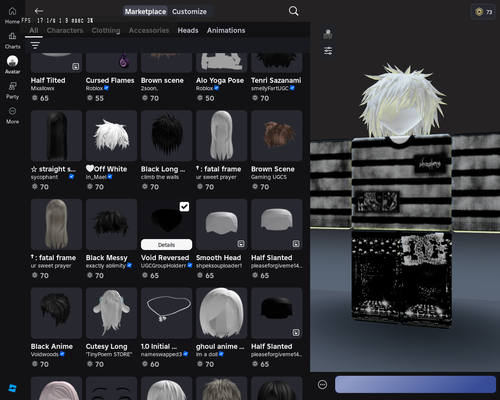Uncheck the Void Reversed equipped checkbox
Viewport: 500px width, 400px height.
point(184,207)
